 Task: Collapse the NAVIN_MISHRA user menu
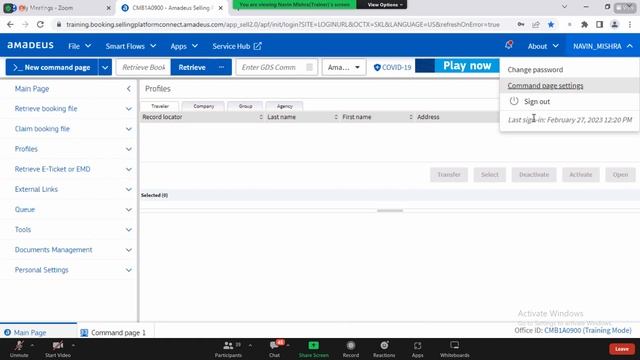603,46
